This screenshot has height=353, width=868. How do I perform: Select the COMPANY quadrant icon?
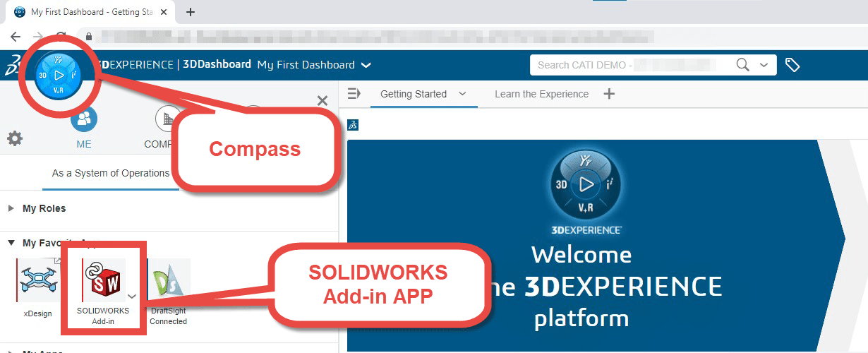click(168, 119)
